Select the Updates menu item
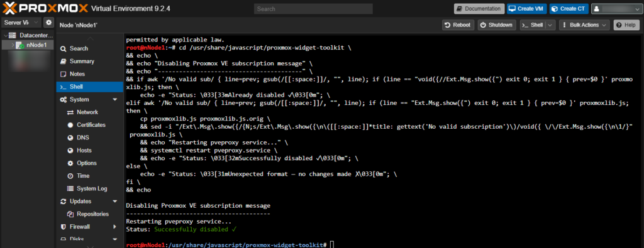 tap(89, 202)
